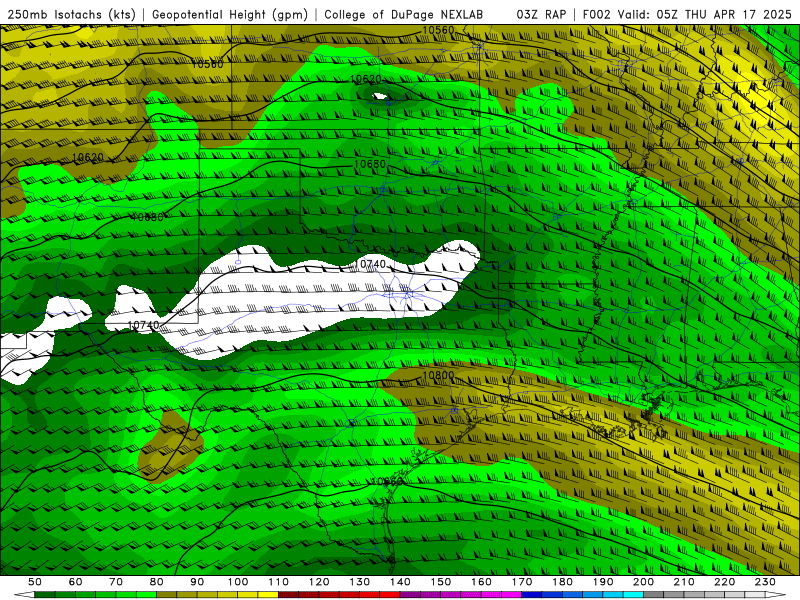Click the 50 knot colorbar label
800x600 pixels.
(35, 582)
